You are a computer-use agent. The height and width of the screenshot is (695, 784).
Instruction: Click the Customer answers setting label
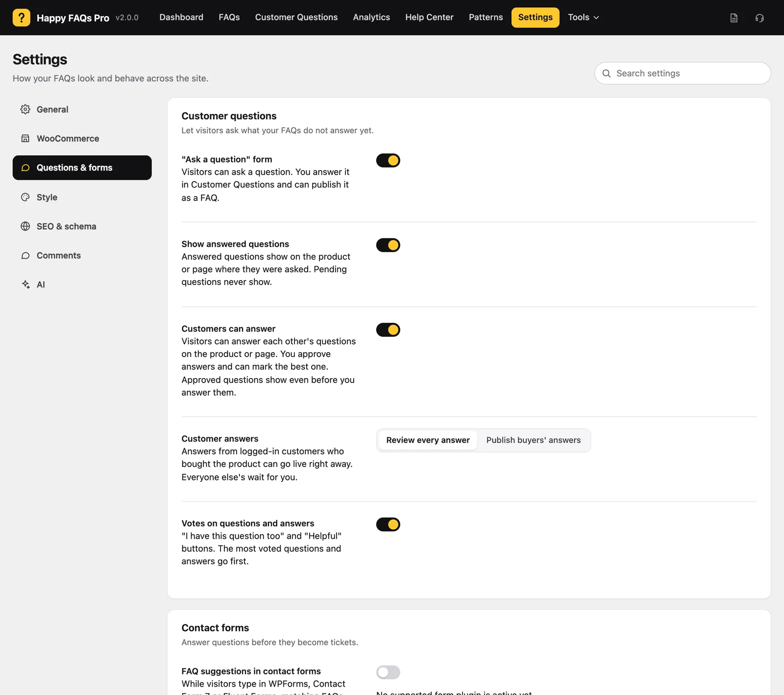click(220, 439)
